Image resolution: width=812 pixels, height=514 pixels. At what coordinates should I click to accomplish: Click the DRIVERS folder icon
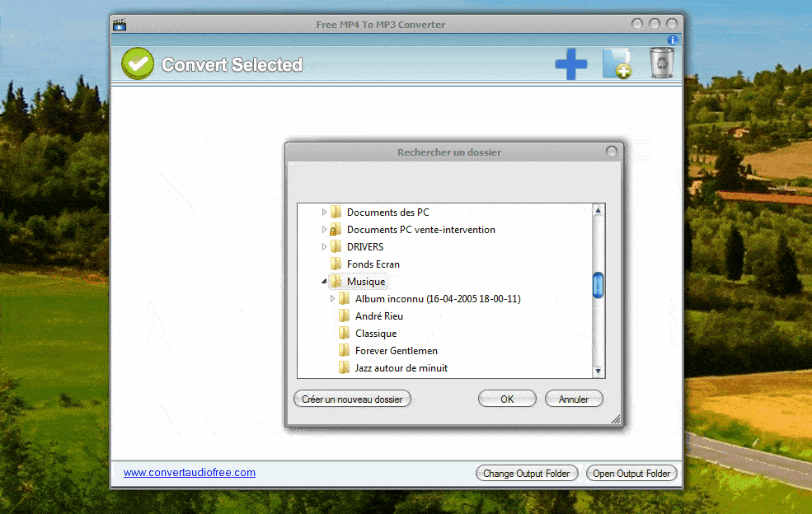[x=336, y=246]
